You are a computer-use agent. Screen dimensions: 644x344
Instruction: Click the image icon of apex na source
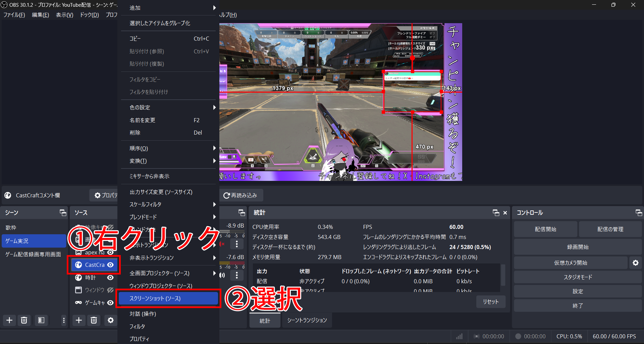point(78,252)
